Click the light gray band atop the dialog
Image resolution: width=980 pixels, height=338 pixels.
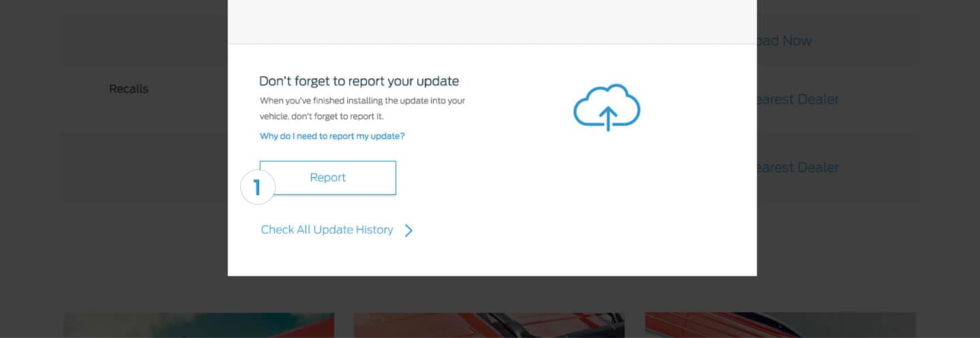click(491, 22)
